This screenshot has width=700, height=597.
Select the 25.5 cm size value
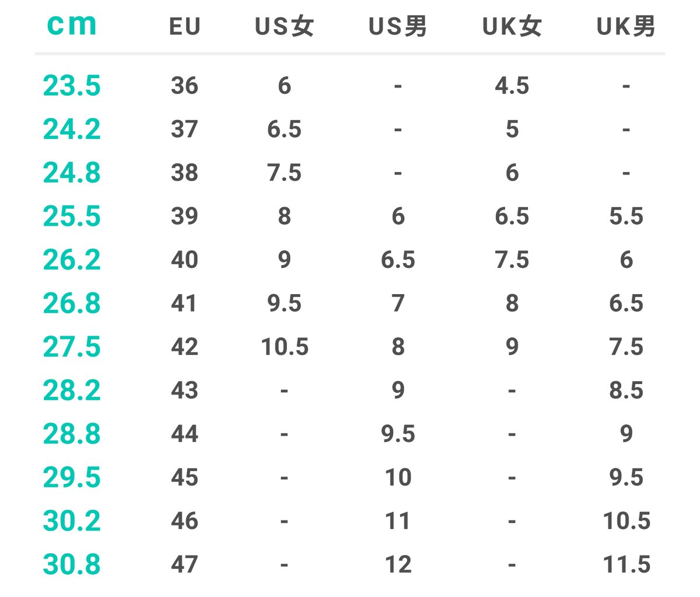tap(72, 217)
